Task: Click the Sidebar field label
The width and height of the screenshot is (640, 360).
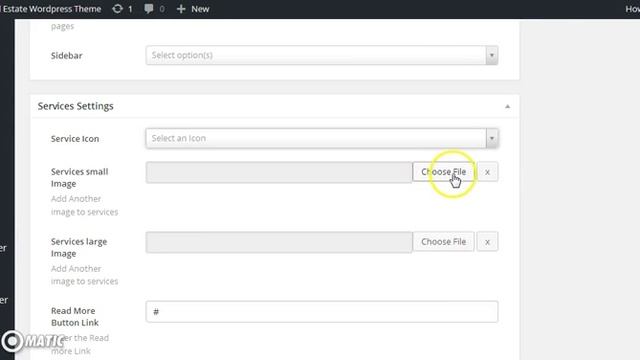Action: pyautogui.click(x=67, y=56)
